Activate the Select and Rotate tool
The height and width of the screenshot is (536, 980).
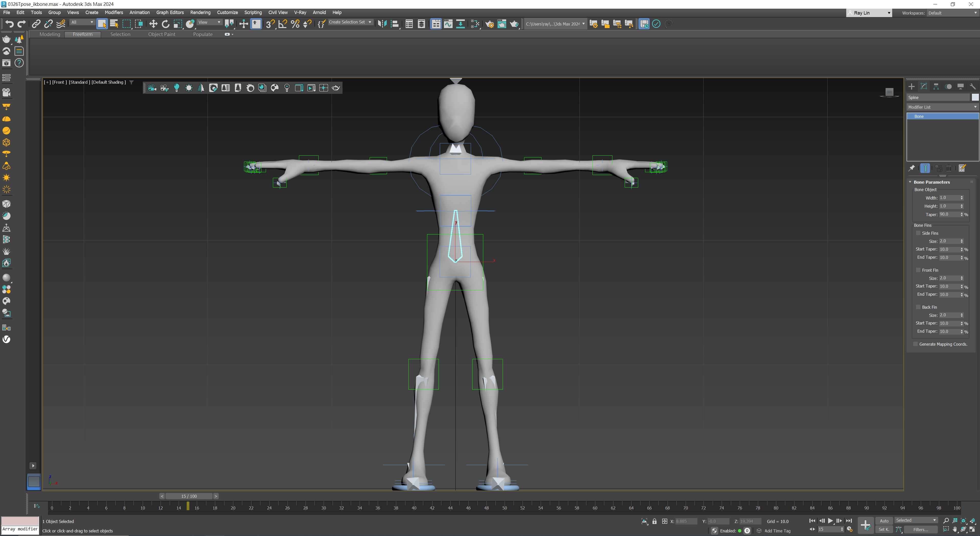pos(165,24)
